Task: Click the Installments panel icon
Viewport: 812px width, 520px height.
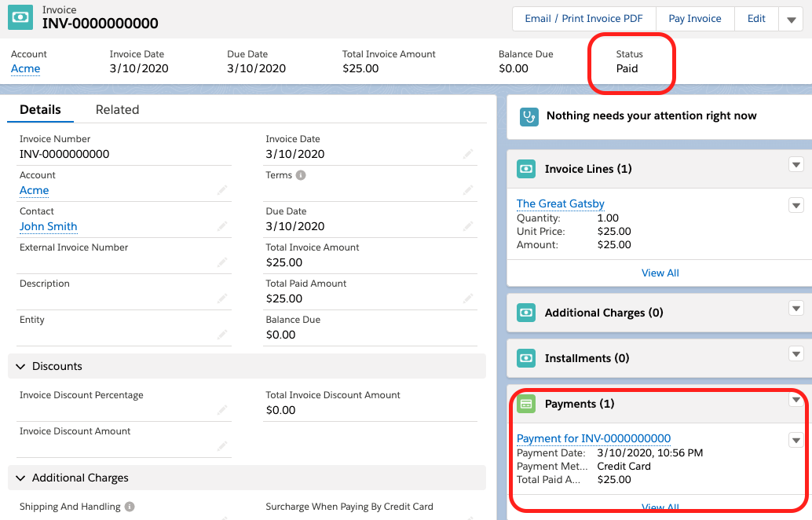Action: [x=526, y=358]
